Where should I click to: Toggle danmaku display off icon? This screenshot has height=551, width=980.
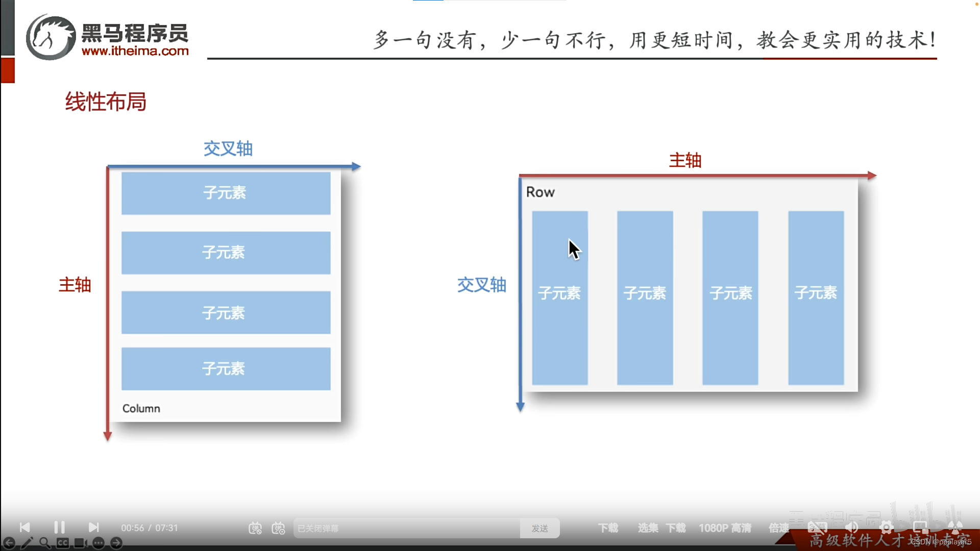point(255,529)
